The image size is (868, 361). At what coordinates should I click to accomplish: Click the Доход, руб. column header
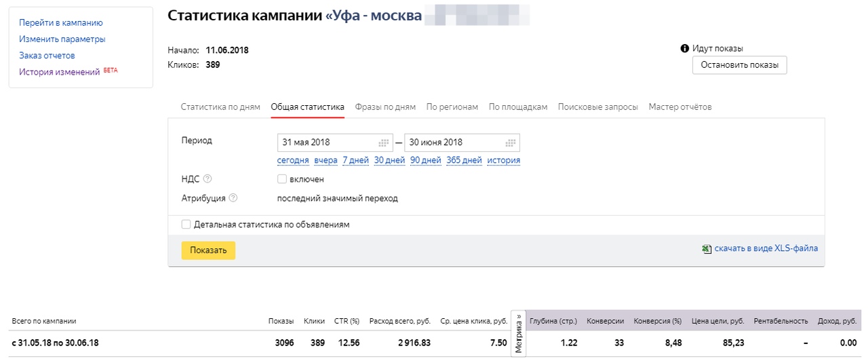click(838, 322)
